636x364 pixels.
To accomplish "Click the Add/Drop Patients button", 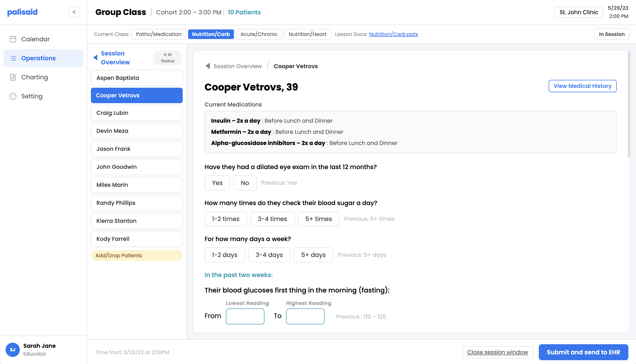I will [x=137, y=256].
